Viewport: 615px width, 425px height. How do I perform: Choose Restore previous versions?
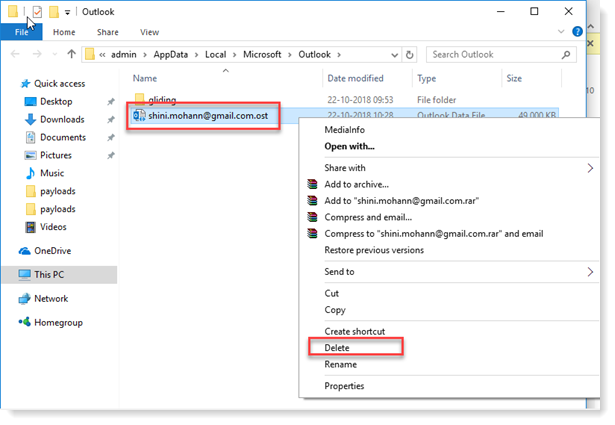pyautogui.click(x=374, y=250)
